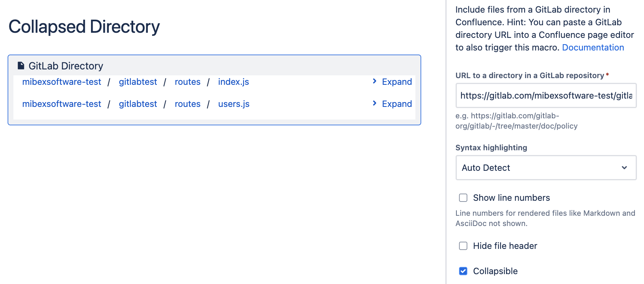Check the Hide file header option
Image resolution: width=644 pixels, height=284 pixels.
click(463, 246)
